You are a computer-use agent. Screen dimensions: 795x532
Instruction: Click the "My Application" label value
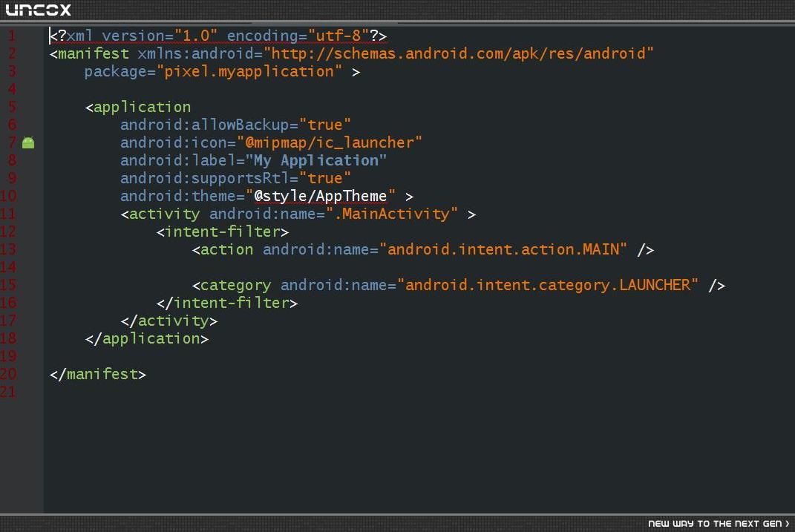[x=316, y=160]
